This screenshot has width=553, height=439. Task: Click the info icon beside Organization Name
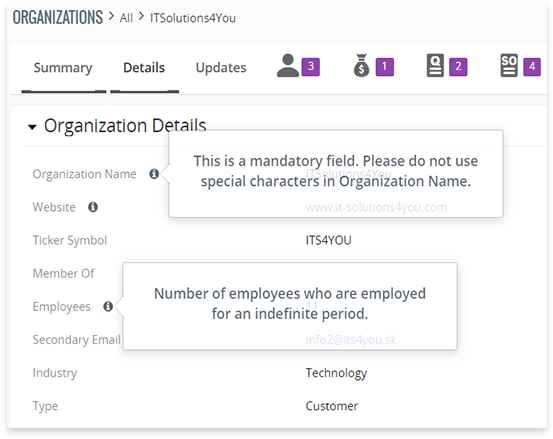[x=154, y=173]
